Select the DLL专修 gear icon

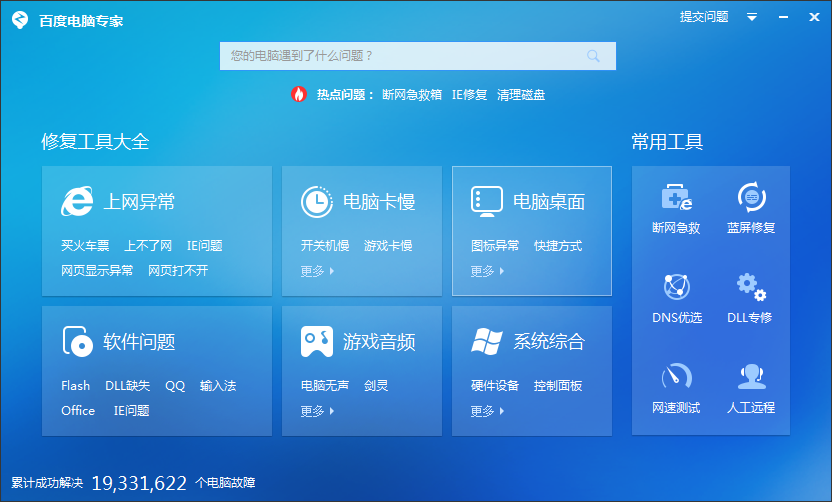point(750,288)
